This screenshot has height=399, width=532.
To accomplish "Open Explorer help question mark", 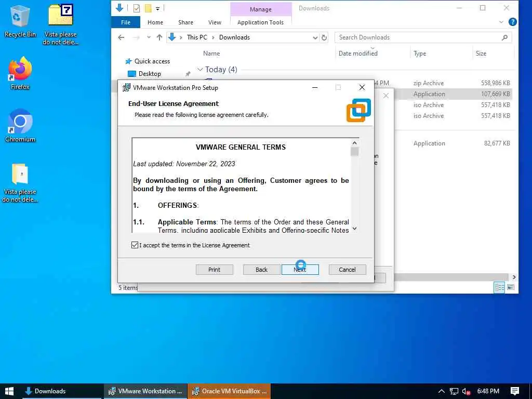I will (513, 22).
